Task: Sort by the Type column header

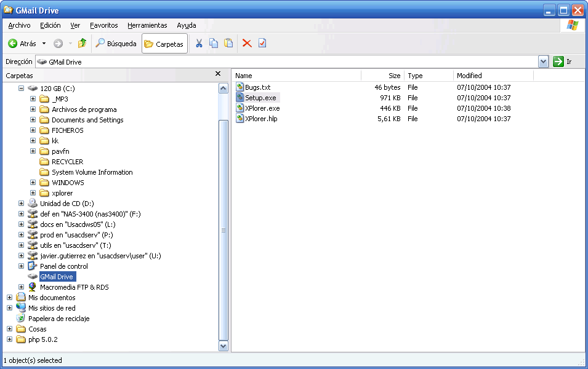Action: click(429, 76)
